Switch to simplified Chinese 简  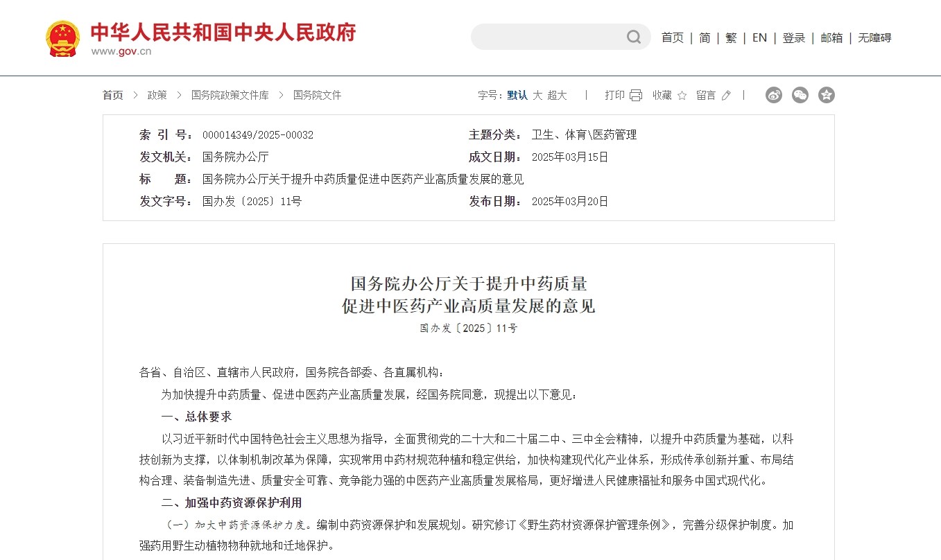705,38
